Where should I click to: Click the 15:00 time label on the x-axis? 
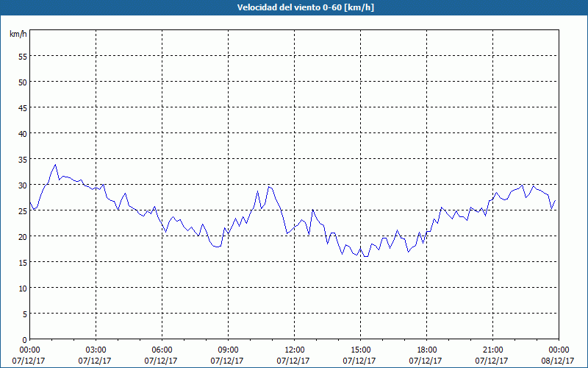point(360,350)
